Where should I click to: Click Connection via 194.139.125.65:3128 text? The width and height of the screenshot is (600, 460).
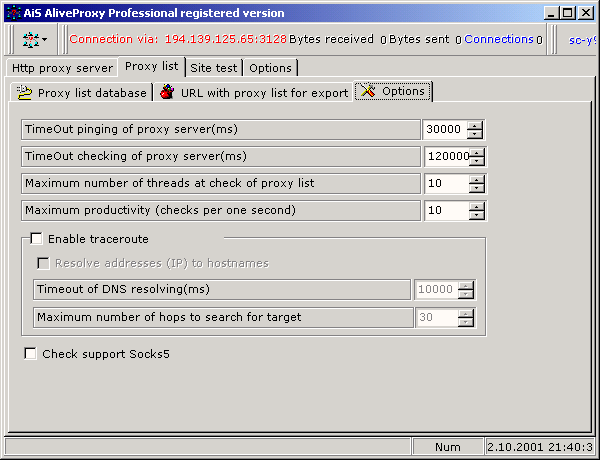click(x=178, y=39)
